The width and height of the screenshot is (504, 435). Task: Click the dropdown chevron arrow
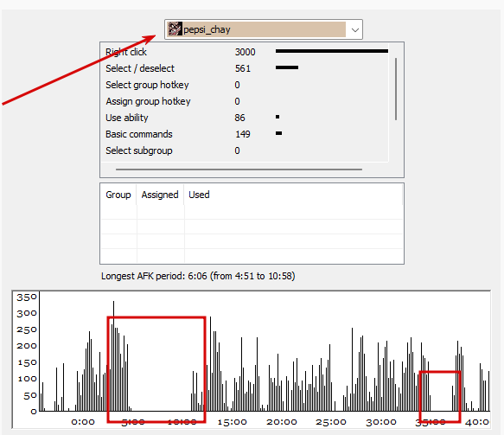point(354,30)
